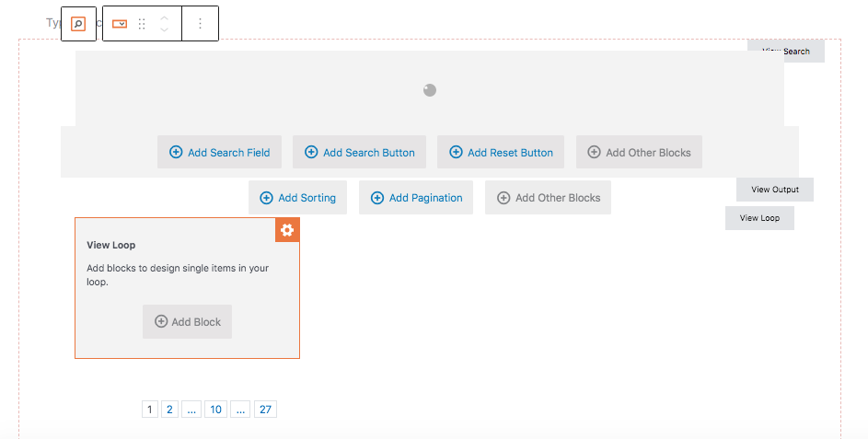Viewport: 868px width, 439px height.
Task: Click Add Other Blocks in search row
Action: (639, 152)
